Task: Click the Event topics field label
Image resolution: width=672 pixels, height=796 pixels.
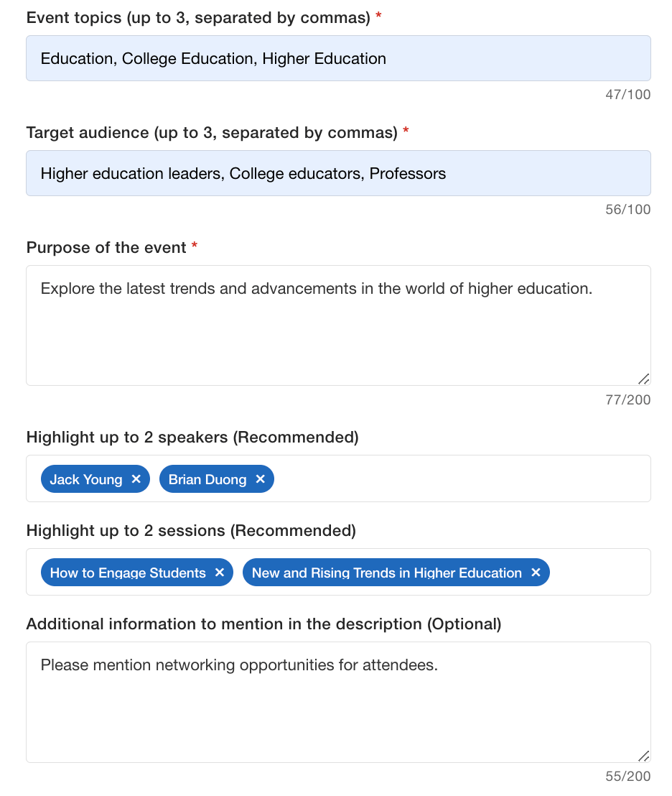Action: (x=198, y=18)
